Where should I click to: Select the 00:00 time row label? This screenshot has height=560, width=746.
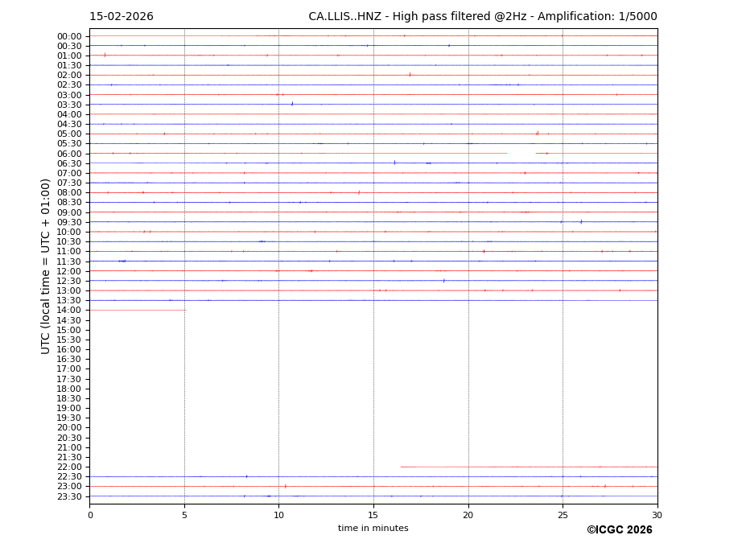click(69, 36)
